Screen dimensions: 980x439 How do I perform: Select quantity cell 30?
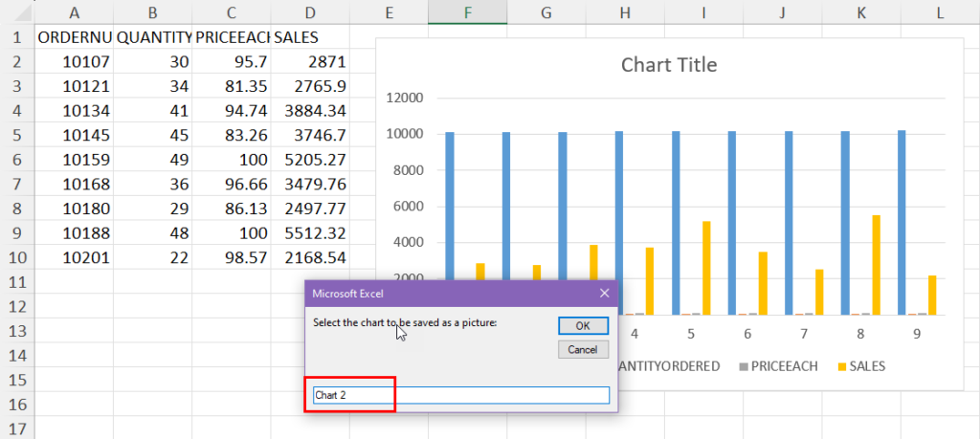(x=153, y=62)
